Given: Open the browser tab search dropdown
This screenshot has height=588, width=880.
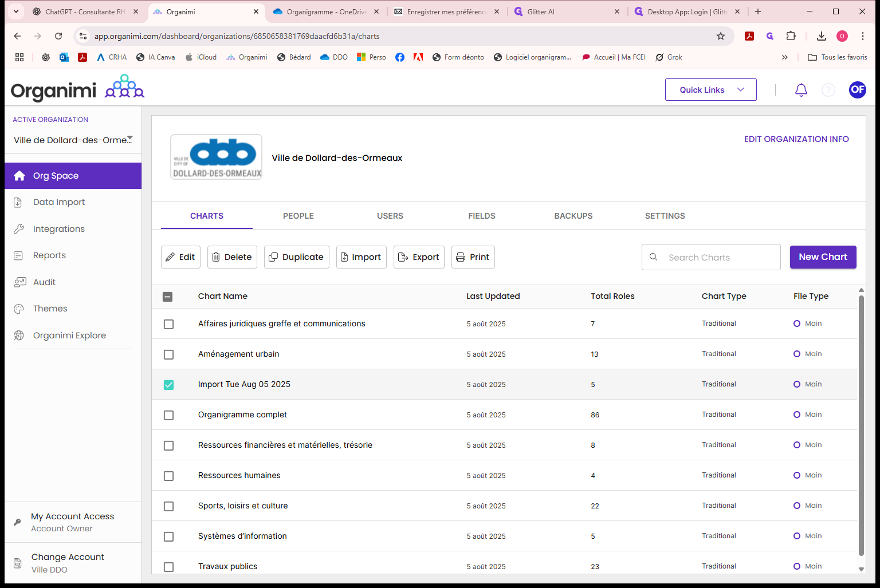Looking at the screenshot, I should pyautogui.click(x=16, y=11).
